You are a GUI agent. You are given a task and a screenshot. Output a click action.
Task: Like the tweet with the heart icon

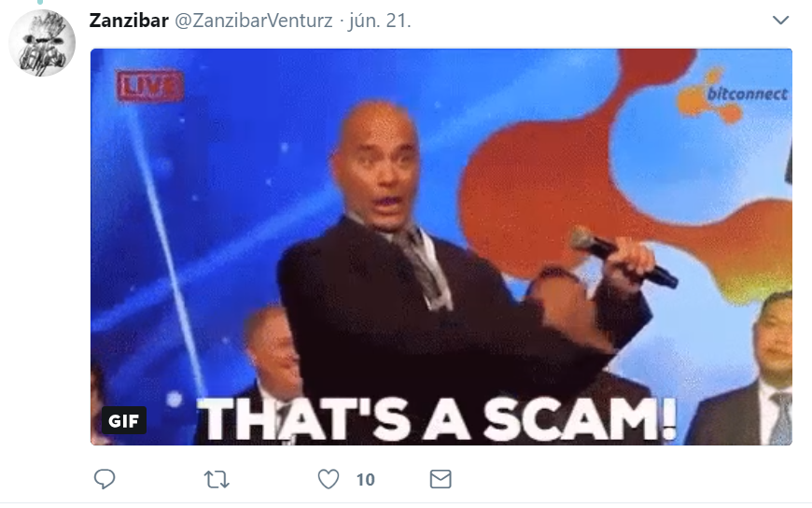[x=329, y=479]
